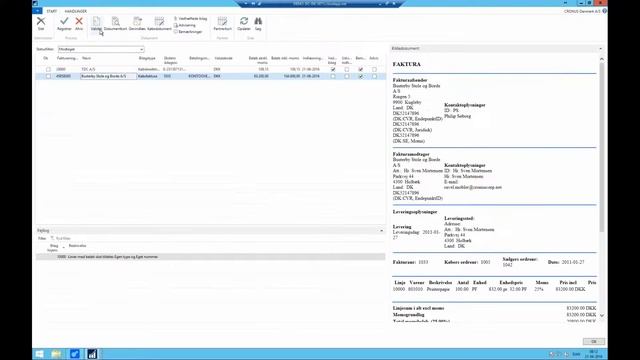Click the system tray clock
This screenshot has height=360, width=640.
[593, 354]
